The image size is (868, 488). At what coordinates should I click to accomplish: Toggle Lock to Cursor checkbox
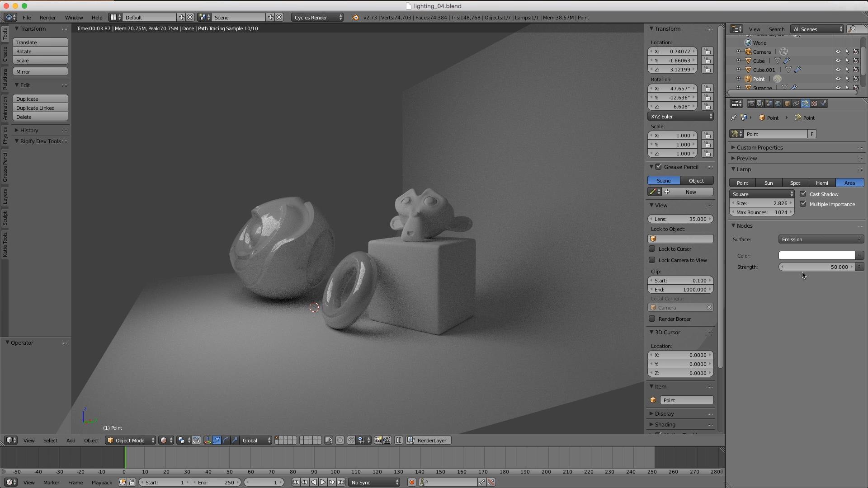coord(652,249)
